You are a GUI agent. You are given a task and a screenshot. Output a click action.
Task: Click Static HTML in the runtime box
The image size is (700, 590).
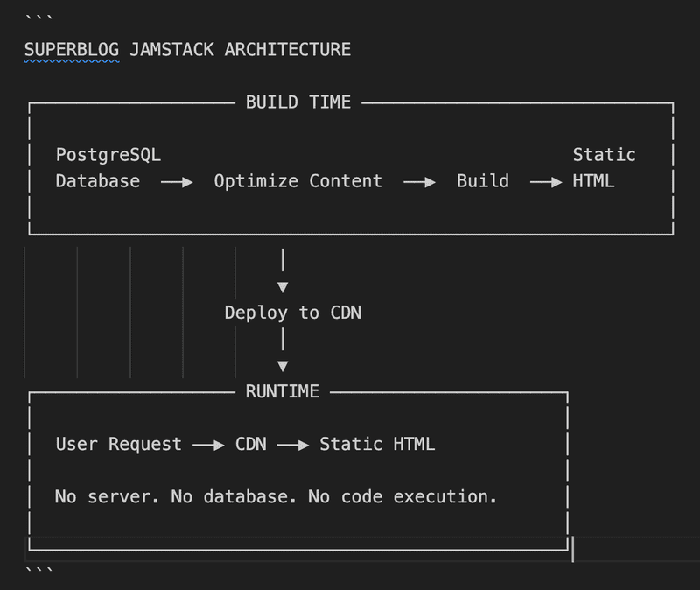pos(376,444)
